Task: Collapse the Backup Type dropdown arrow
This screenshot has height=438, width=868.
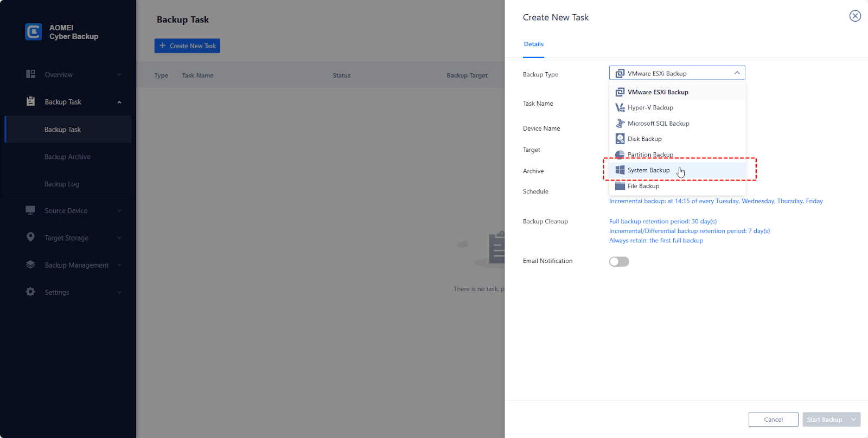Action: pyautogui.click(x=737, y=73)
